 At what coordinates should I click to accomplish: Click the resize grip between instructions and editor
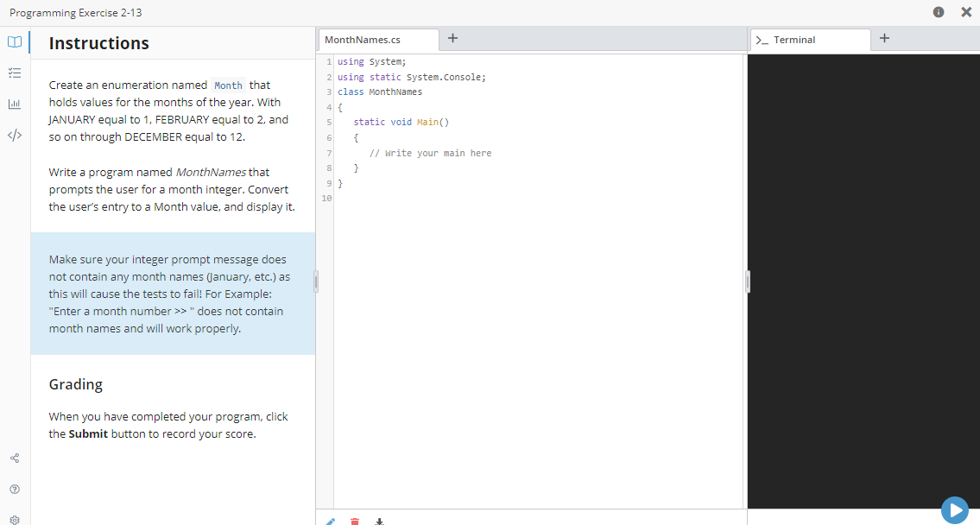point(316,281)
